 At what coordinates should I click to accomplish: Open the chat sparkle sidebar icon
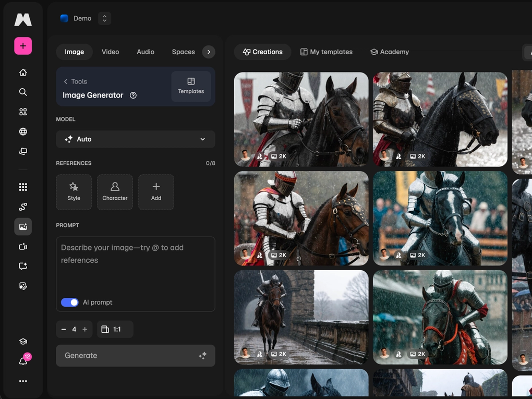click(x=23, y=266)
